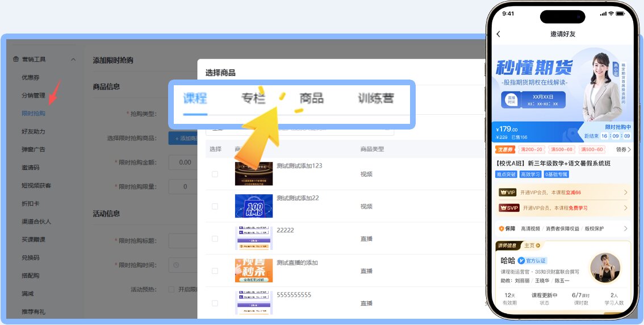Open 买课赠课 in the sidebar

34,240
